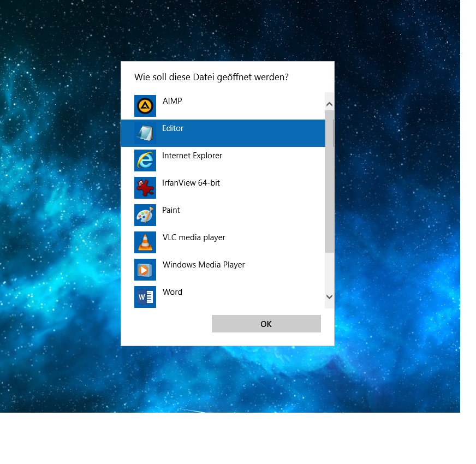Click the "Word" label text

tap(172, 292)
